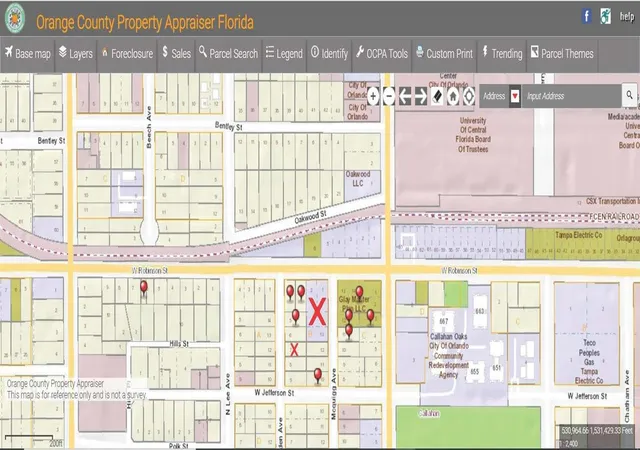Click the Mcquigg Ave label

click(333, 394)
